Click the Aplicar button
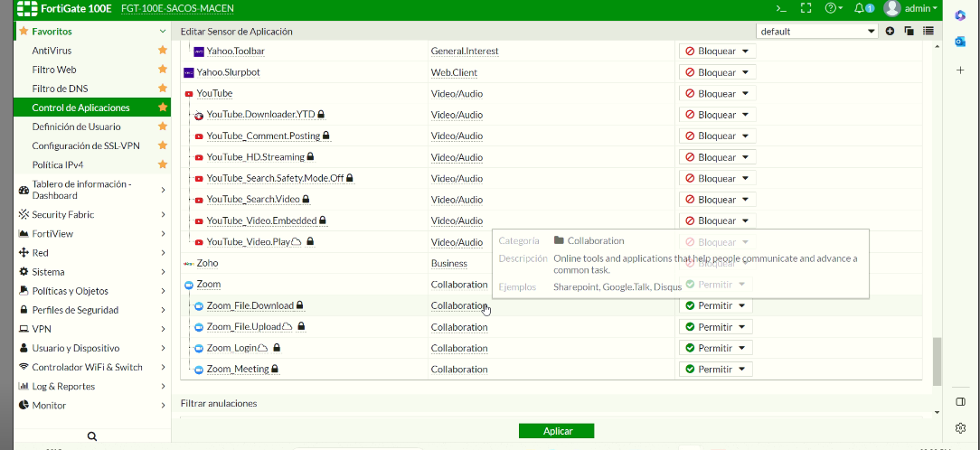980x450 pixels. coord(556,431)
